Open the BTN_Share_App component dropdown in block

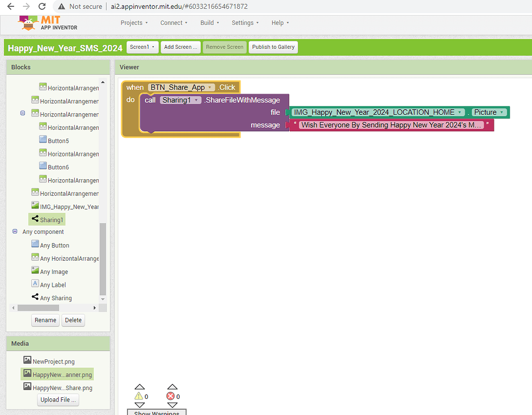210,88
